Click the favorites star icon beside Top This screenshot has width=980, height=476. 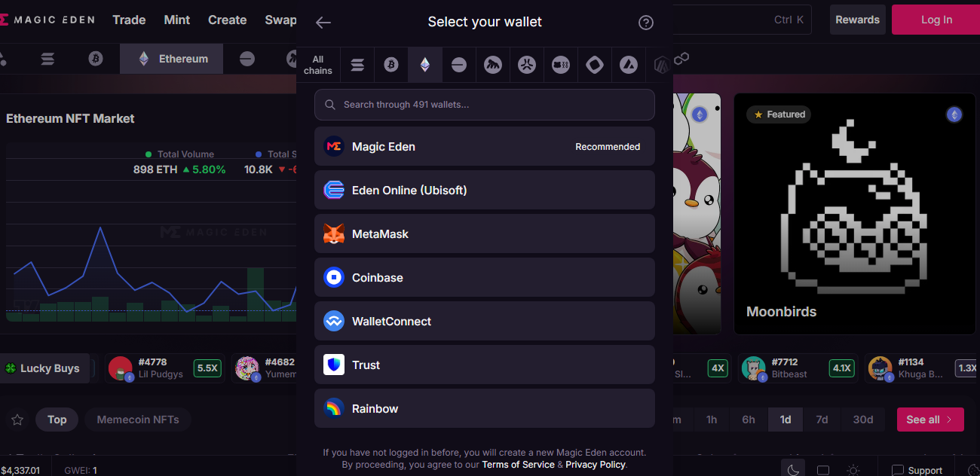(x=17, y=420)
